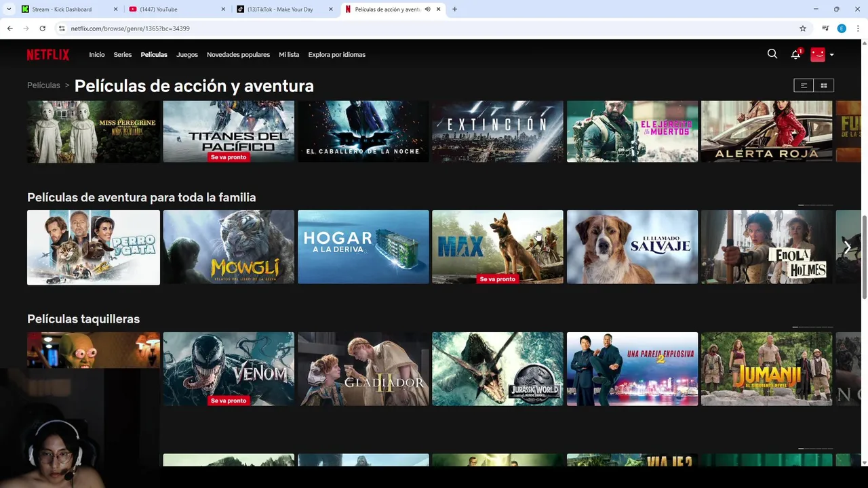Click the red profile avatar

tap(818, 55)
